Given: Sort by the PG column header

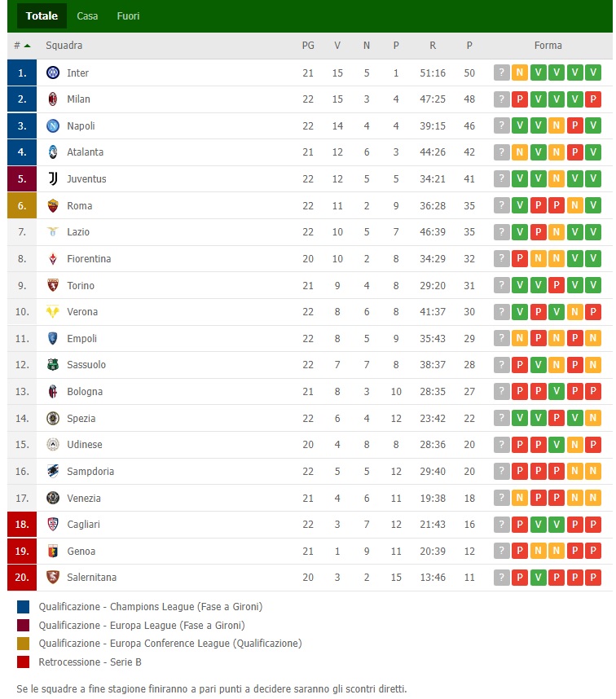Looking at the screenshot, I should (x=307, y=46).
